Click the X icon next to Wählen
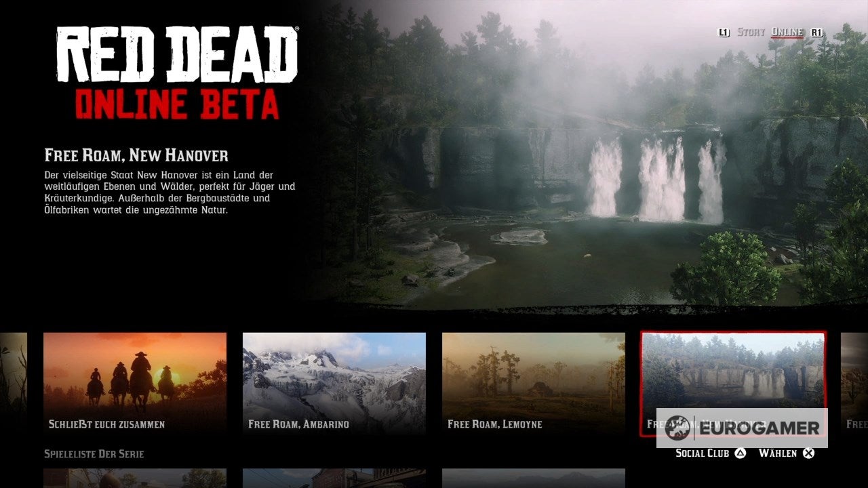The height and width of the screenshot is (488, 868). pyautogui.click(x=807, y=453)
